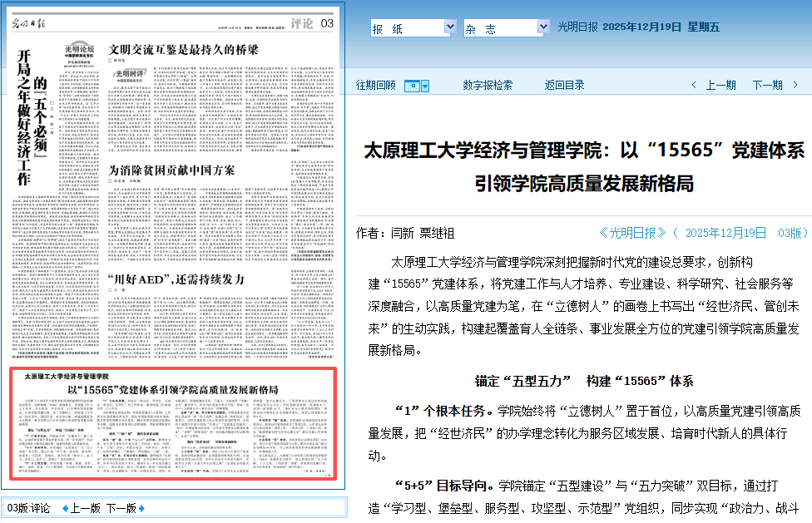812x523 pixels.
Task: Click the 往期回顾 link
Action: point(376,85)
